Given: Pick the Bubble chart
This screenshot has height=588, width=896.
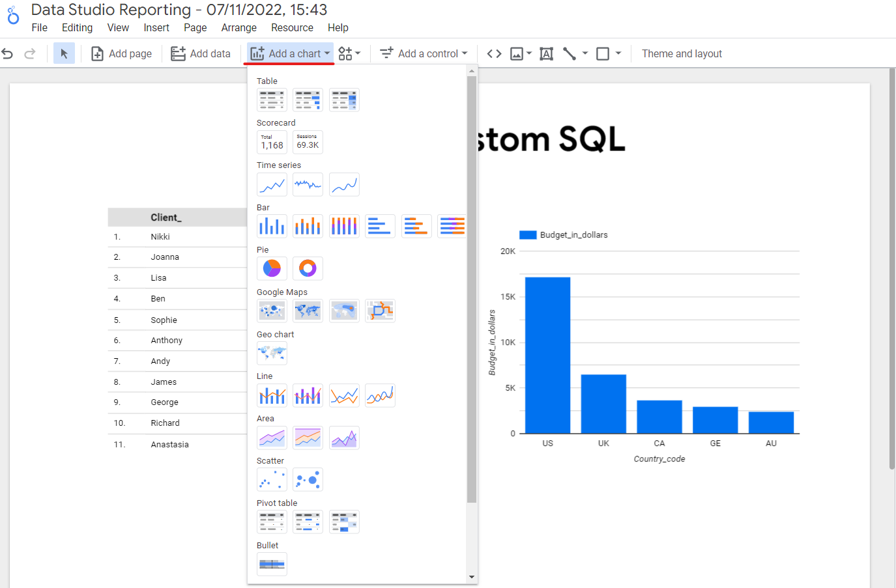Looking at the screenshot, I should 308,479.
